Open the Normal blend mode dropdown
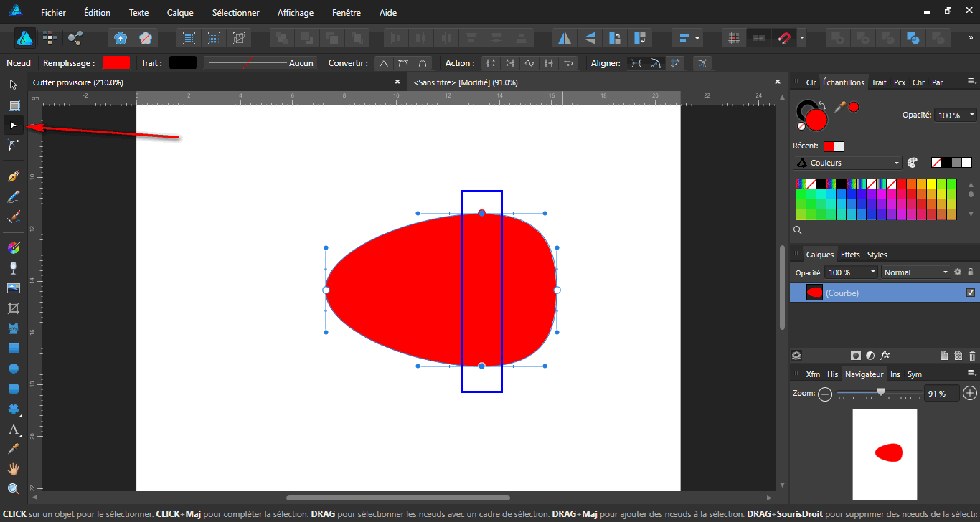The height and width of the screenshot is (522, 980). [x=915, y=272]
